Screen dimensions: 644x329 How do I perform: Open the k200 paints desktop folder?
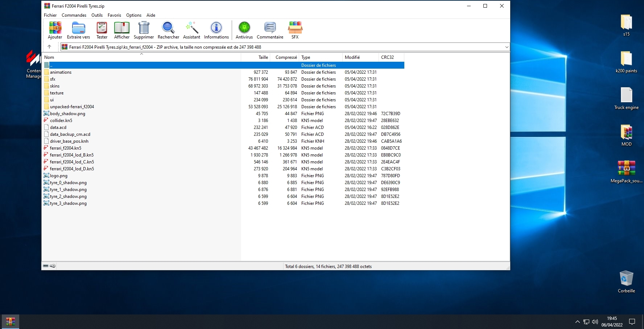(x=626, y=62)
